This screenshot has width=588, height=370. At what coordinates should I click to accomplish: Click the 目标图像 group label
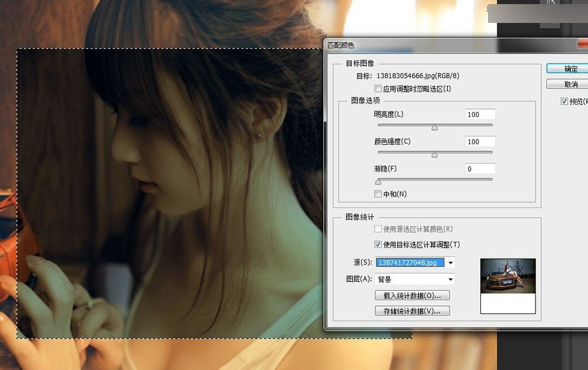pos(360,63)
